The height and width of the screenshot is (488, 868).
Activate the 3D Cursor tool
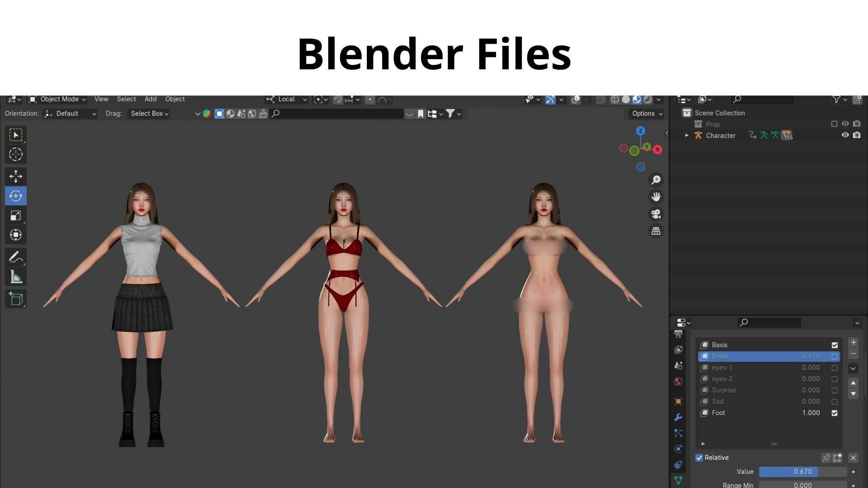16,154
